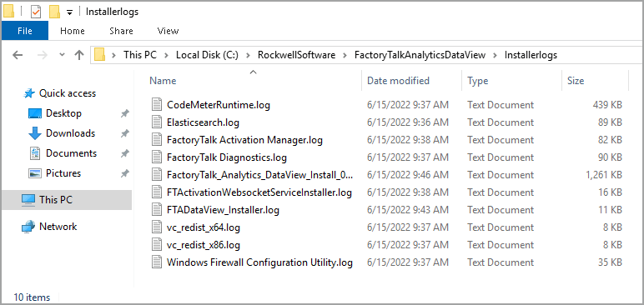644x305 pixels.
Task: Select FactoryTalk_Analytics_DataView_Install_0 file name
Action: click(x=260, y=175)
